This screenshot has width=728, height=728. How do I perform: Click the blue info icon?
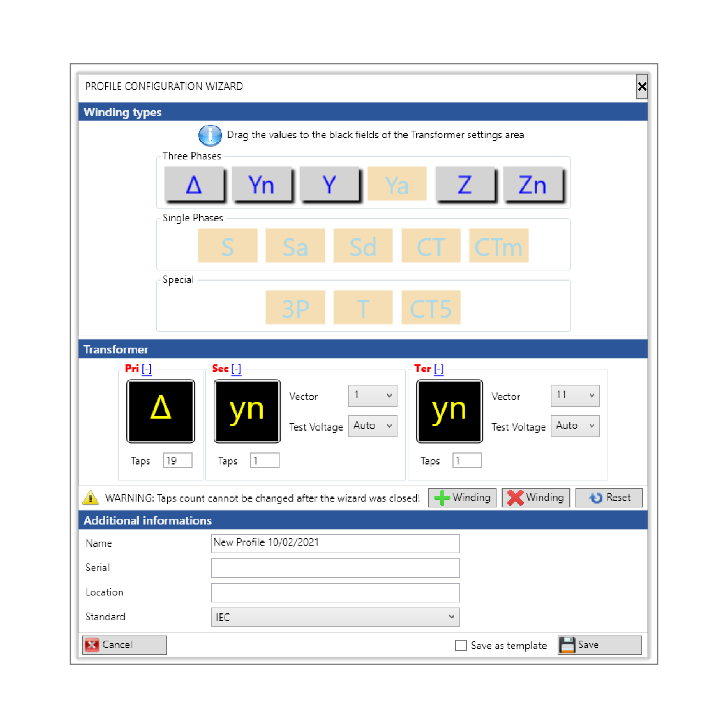(x=210, y=135)
